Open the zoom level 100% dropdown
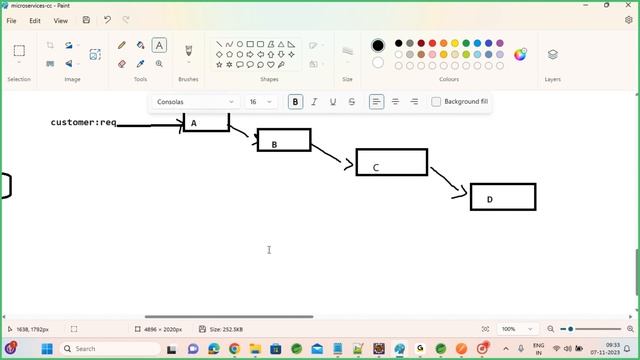The width and height of the screenshot is (640, 360). point(517,329)
